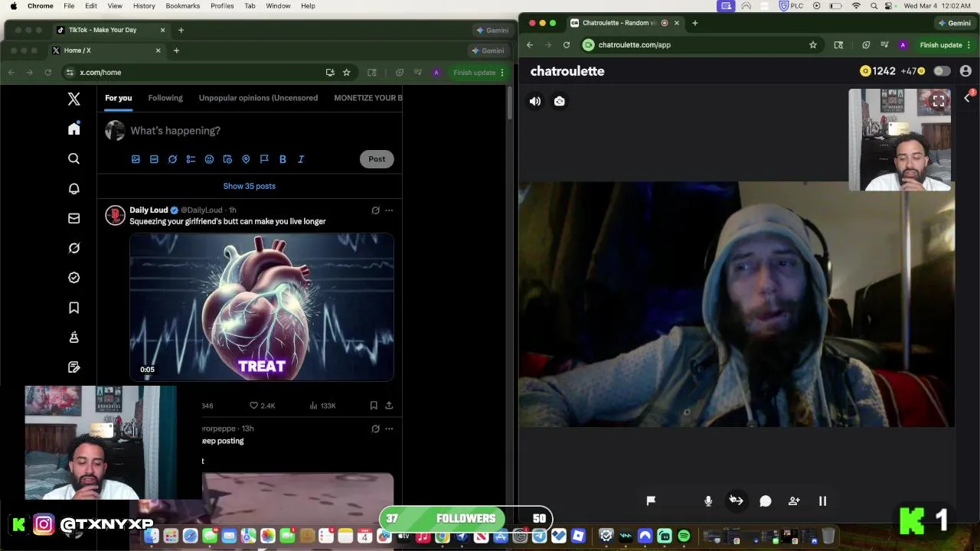The image size is (980, 551).
Task: Go to X home icon
Action: 74,129
